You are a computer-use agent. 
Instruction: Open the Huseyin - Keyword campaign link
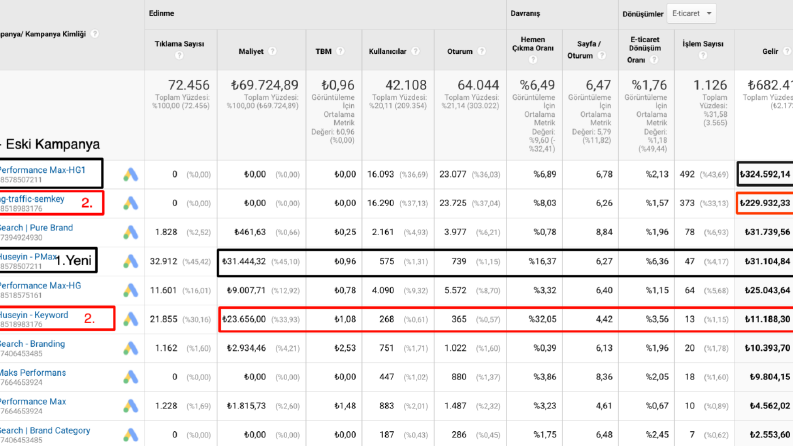[34, 315]
